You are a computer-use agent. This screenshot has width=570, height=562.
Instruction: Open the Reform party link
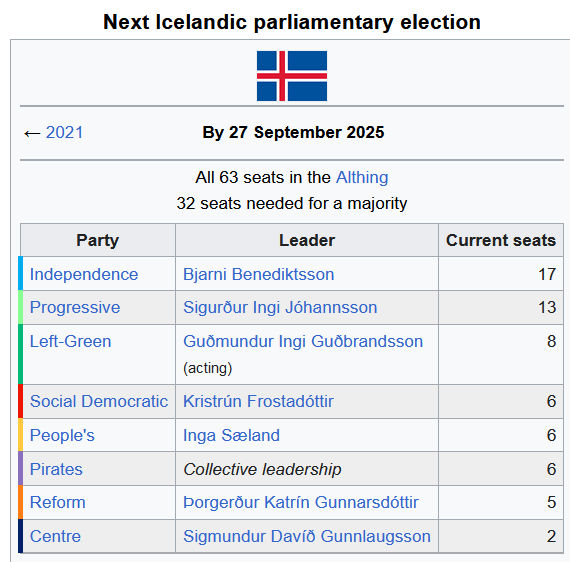(x=58, y=502)
